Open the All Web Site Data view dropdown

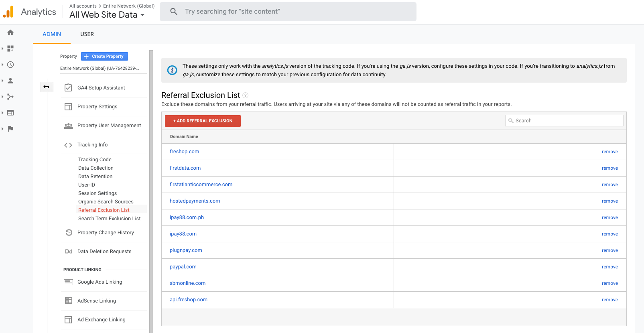tap(107, 15)
